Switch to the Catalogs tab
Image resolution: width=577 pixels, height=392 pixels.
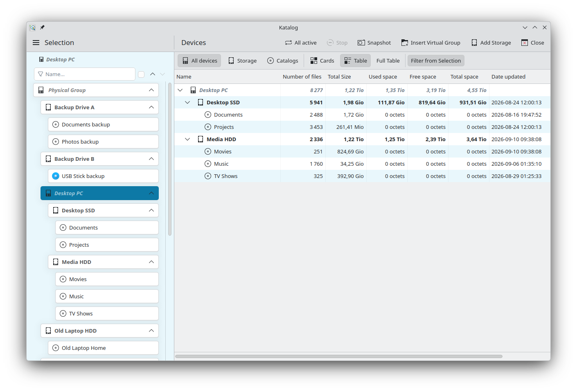pos(282,61)
